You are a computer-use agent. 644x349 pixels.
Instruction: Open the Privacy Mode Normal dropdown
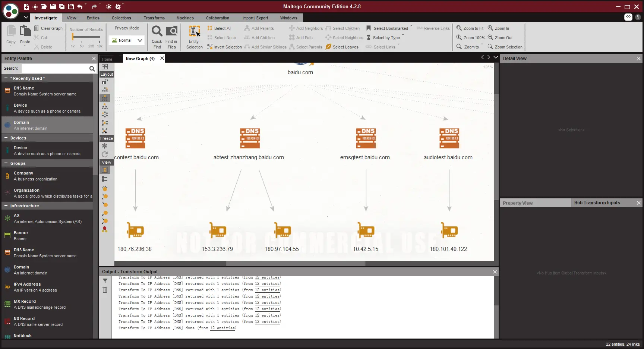point(127,40)
